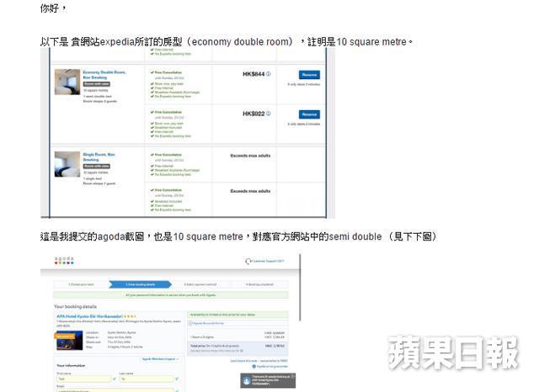Select step 4 Booking completed
Image resolution: width=539 pixels, height=392 pixels.
pos(259,284)
